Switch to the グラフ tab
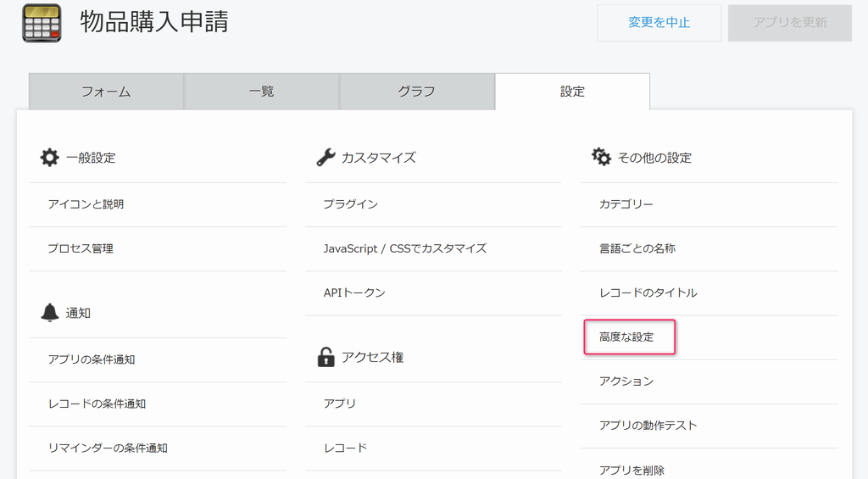Viewport: 868px width, 479px height. click(x=417, y=92)
